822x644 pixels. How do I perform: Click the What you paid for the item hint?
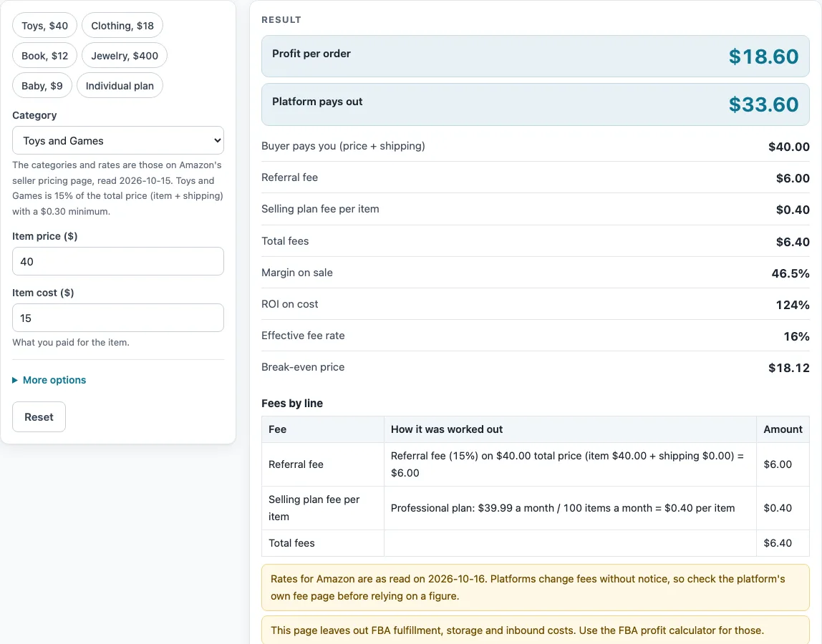tap(71, 342)
